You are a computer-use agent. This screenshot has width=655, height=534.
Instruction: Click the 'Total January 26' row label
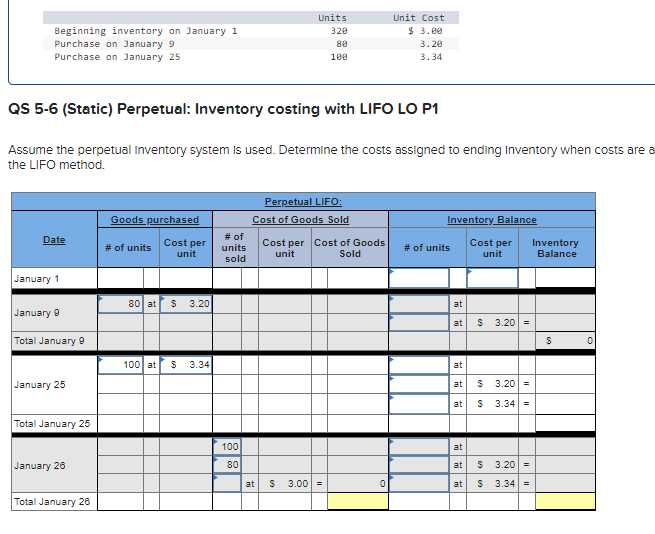(x=52, y=501)
